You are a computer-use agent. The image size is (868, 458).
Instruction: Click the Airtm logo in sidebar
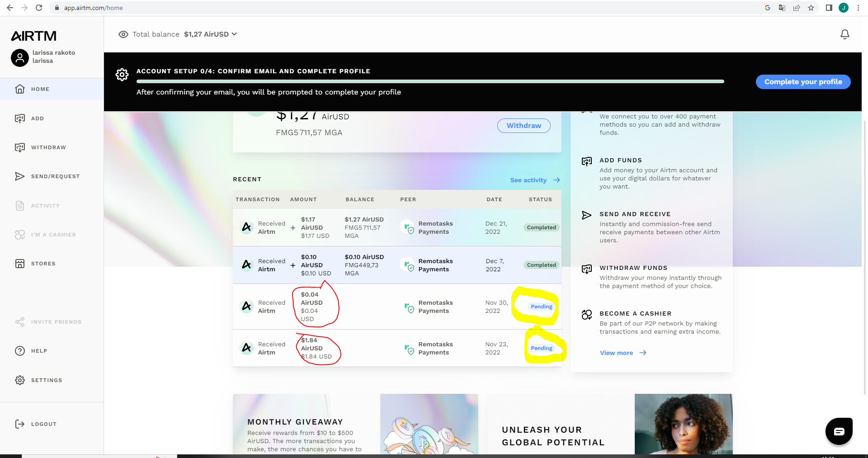tap(34, 36)
